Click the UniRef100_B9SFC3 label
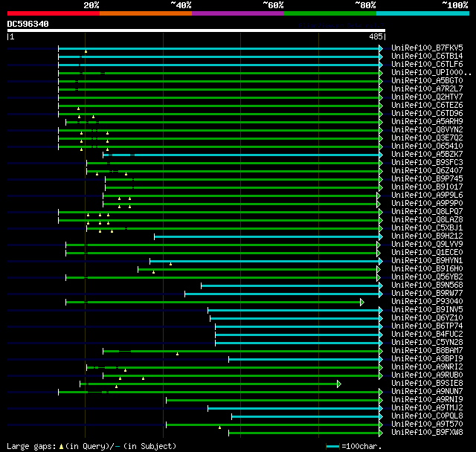Image resolution: width=476 pixels, height=452 pixels. [427, 163]
